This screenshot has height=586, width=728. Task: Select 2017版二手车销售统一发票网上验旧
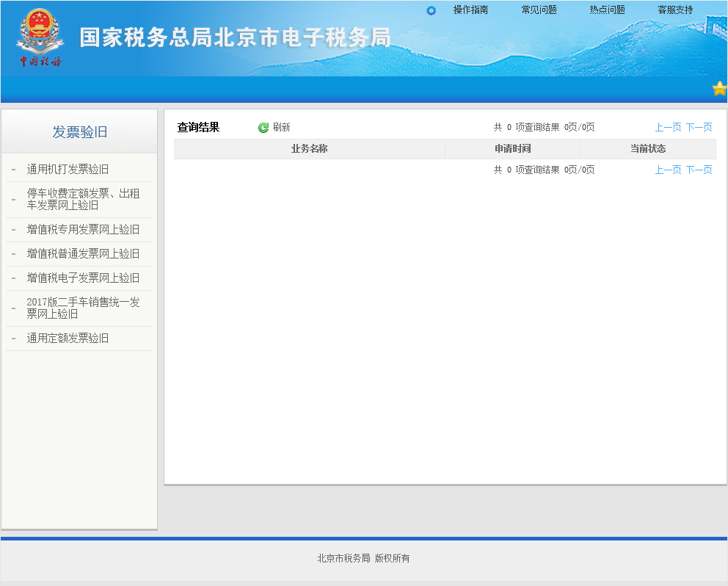pos(83,308)
